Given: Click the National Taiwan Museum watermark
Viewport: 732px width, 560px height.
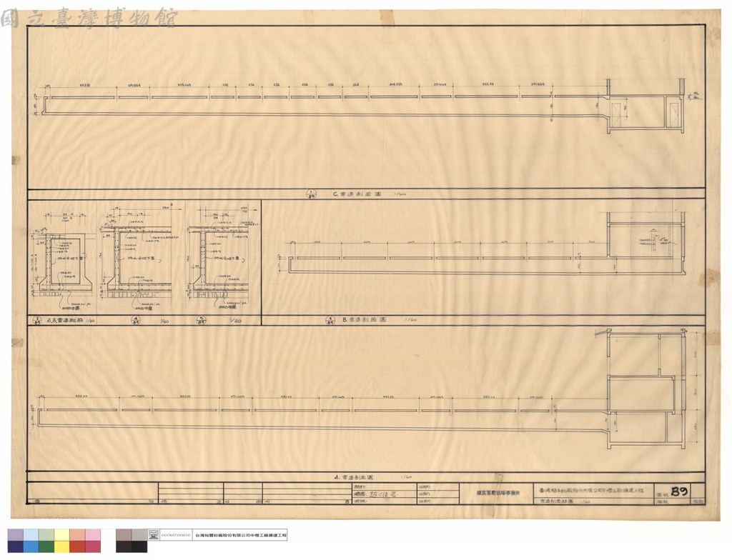Looking at the screenshot, I should [x=89, y=18].
